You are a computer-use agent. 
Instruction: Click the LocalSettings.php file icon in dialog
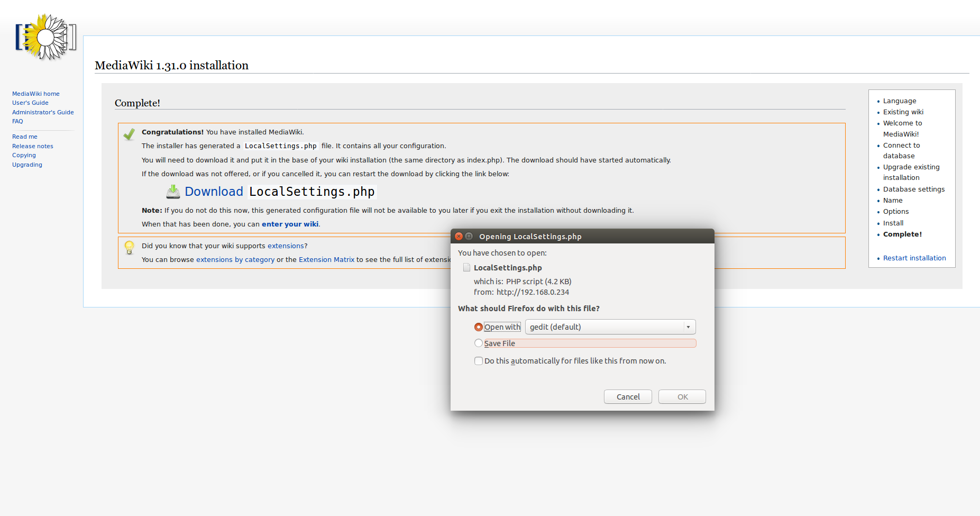[x=466, y=268]
